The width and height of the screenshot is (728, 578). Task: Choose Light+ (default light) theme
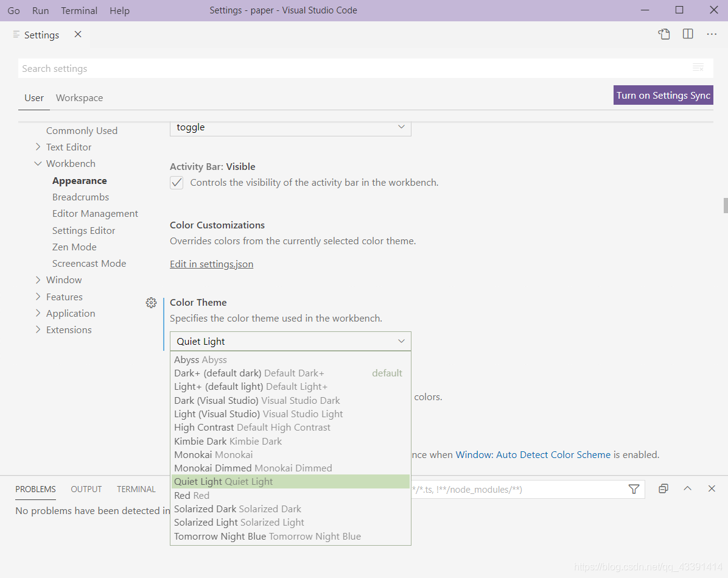pyautogui.click(x=290, y=387)
